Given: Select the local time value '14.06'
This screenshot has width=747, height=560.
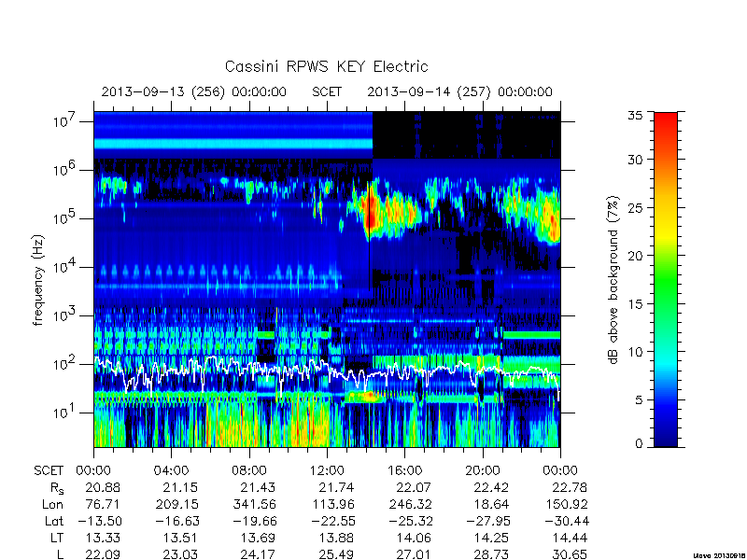Looking at the screenshot, I should pos(414,539).
